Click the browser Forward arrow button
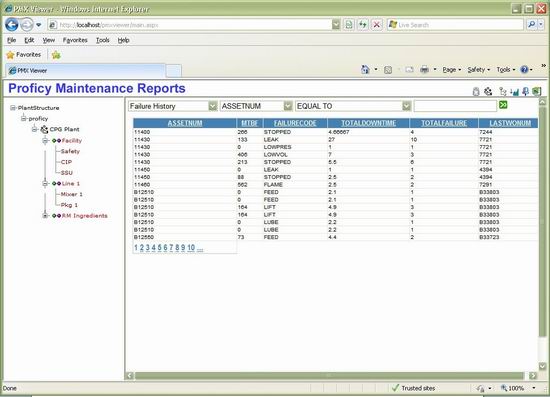The width and height of the screenshot is (550, 397). pyautogui.click(x=27, y=25)
